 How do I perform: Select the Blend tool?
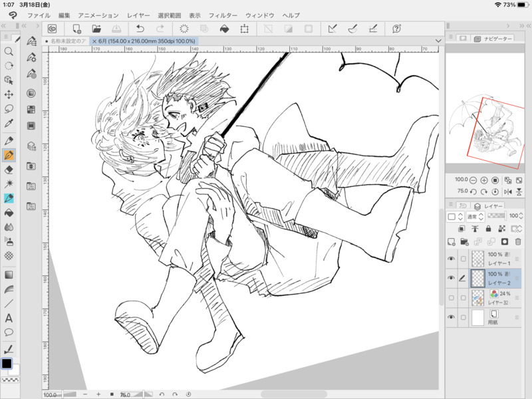[9, 227]
